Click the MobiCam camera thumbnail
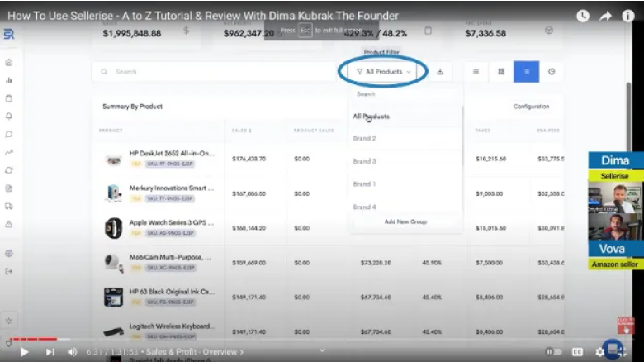The height and width of the screenshot is (362, 644). tap(113, 263)
